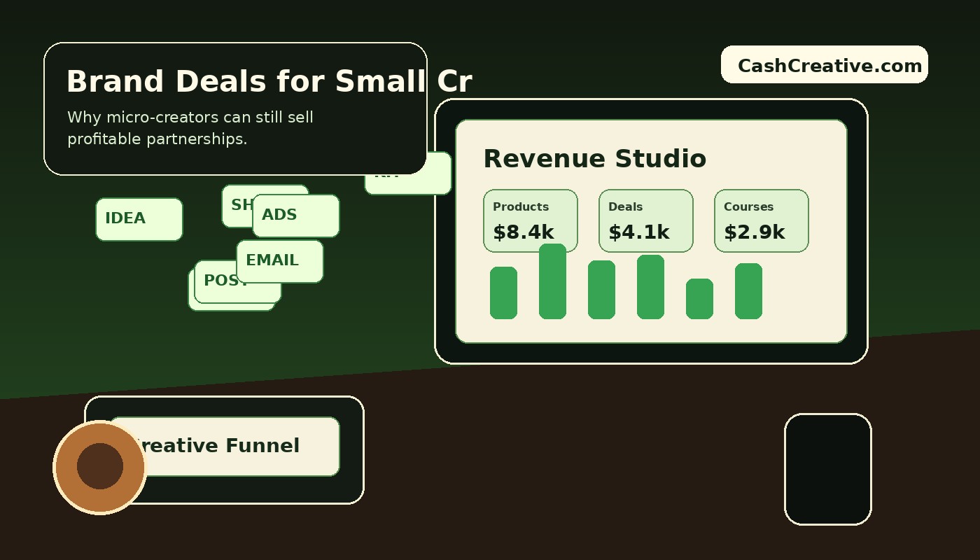Click the Brand Deals for Small Cr title

click(269, 82)
